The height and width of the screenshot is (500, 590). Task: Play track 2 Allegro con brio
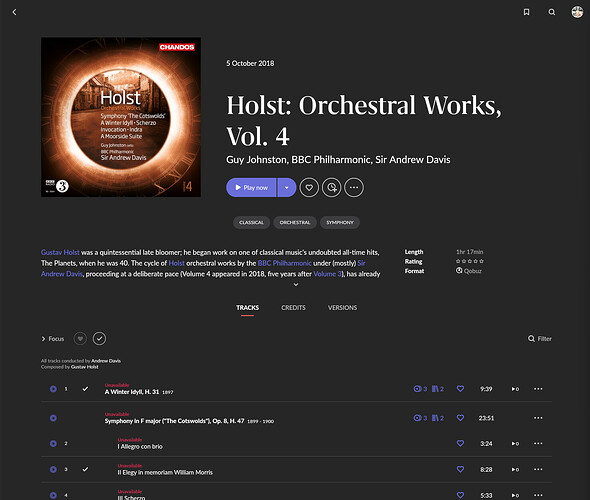(53, 444)
